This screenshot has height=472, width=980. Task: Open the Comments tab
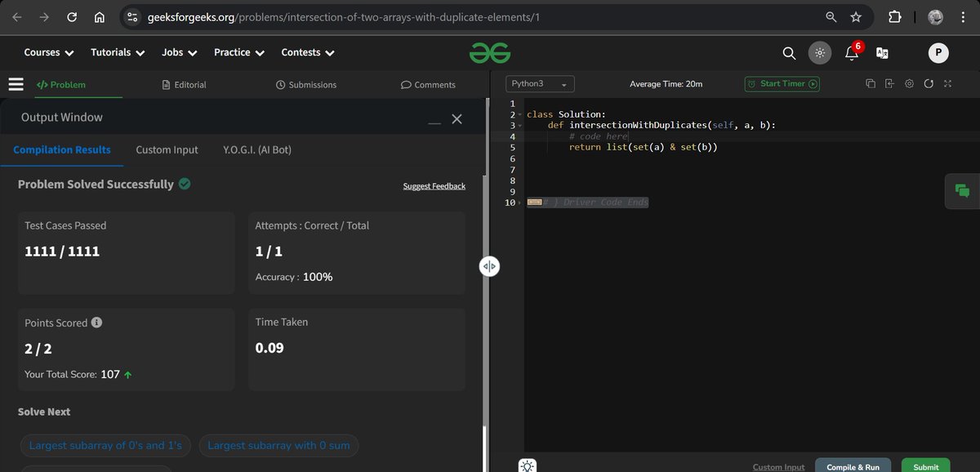(x=428, y=84)
